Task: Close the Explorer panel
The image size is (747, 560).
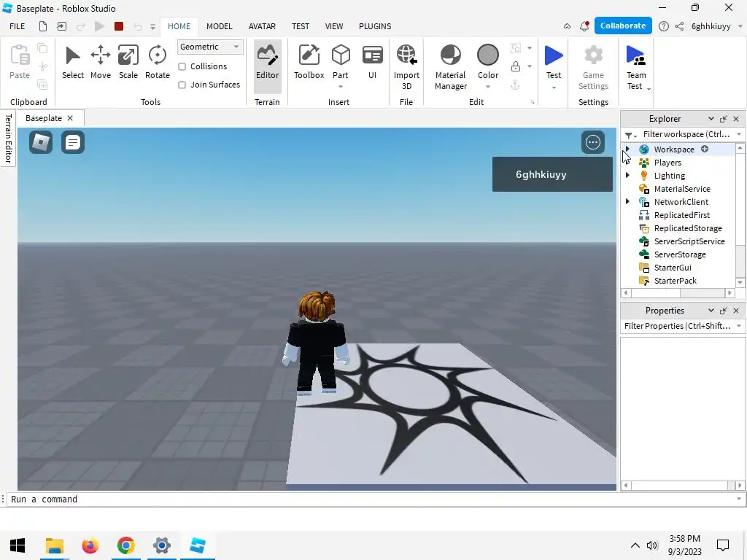Action: click(x=736, y=119)
